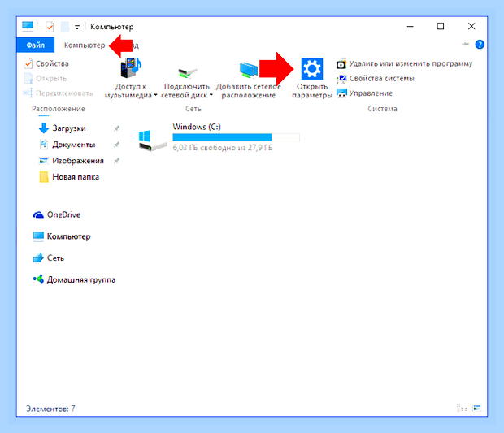Click the quick access properties checkmark icon
504x433 pixels.
tap(50, 27)
